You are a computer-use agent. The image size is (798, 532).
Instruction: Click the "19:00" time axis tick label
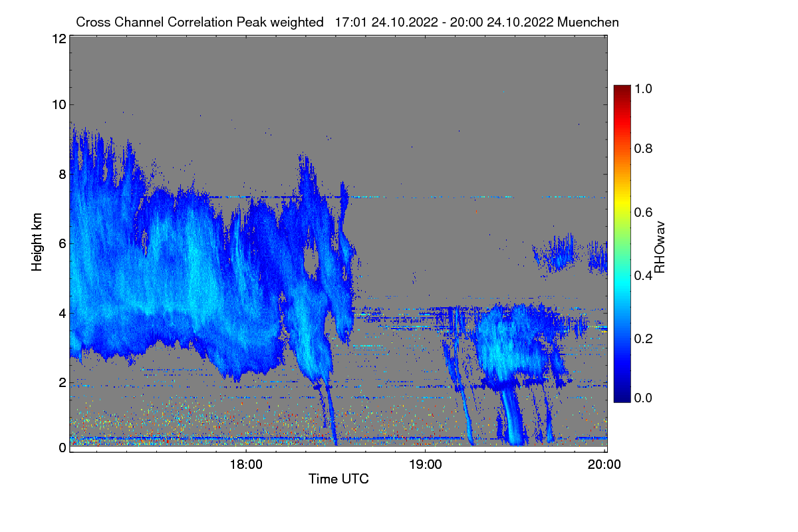426,464
